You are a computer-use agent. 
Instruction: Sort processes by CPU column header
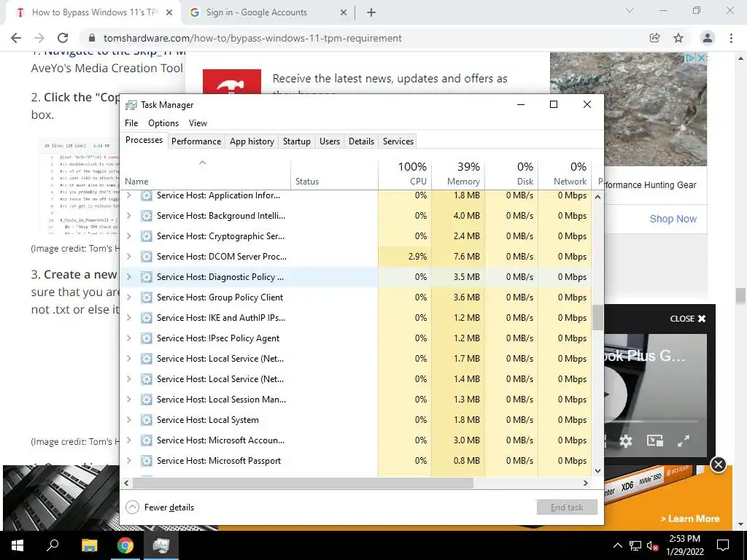[x=405, y=174]
